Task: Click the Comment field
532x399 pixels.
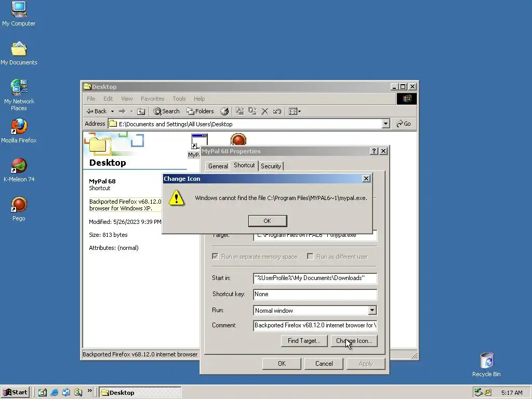Action: pyautogui.click(x=315, y=325)
